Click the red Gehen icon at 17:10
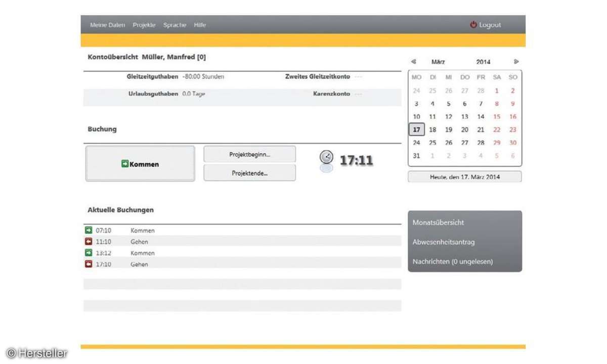This screenshot has height=364, width=607. 89,264
